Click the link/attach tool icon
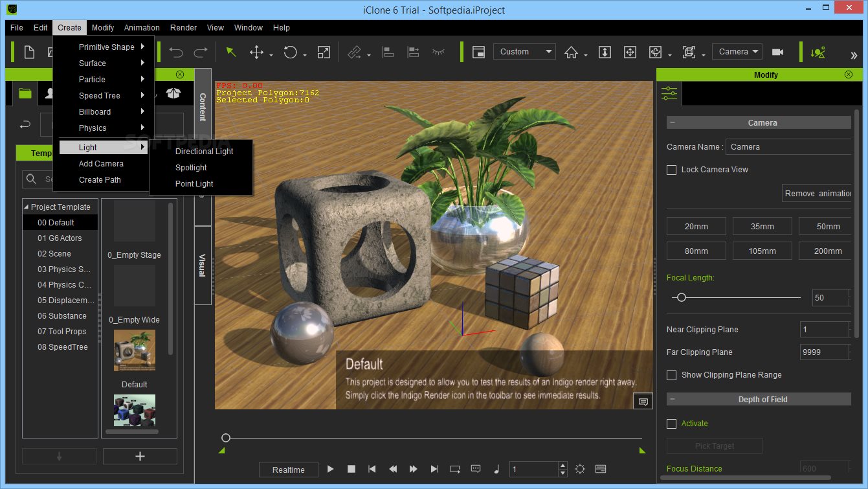 coord(354,52)
